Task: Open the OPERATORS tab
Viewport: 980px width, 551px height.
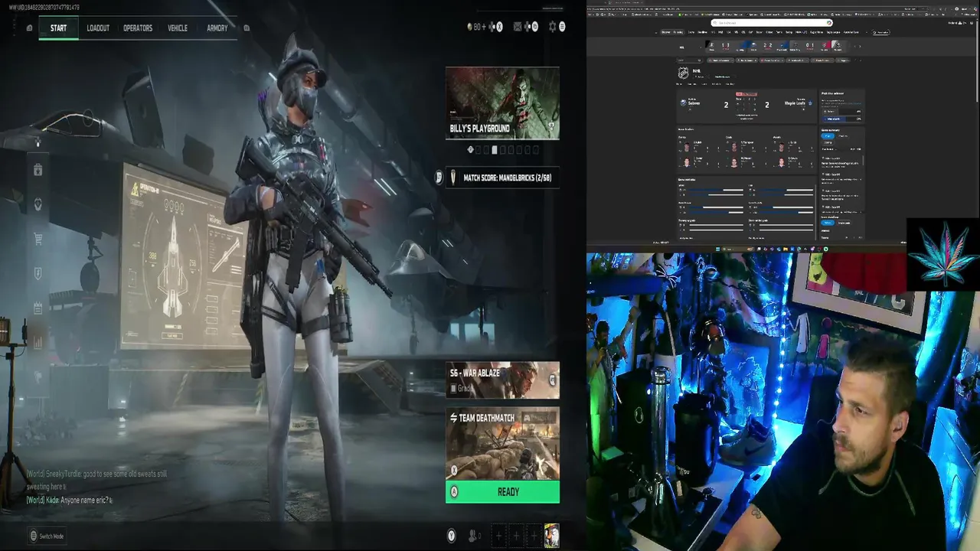Action: (138, 28)
